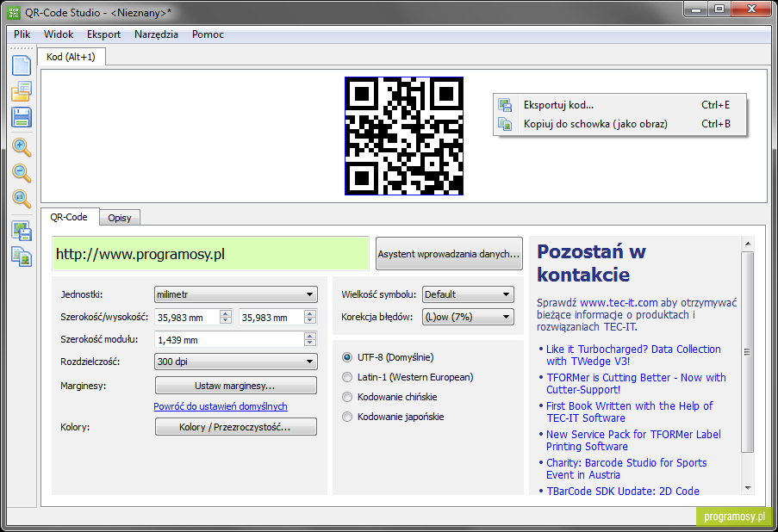Open the Eksport menu
The height and width of the screenshot is (532, 778).
click(103, 34)
